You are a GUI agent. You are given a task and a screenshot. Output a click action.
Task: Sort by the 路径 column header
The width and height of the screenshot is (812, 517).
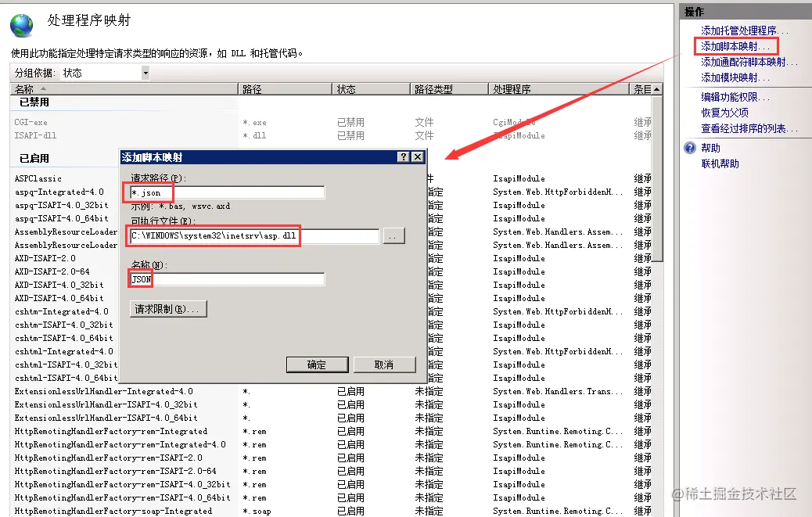click(x=285, y=89)
